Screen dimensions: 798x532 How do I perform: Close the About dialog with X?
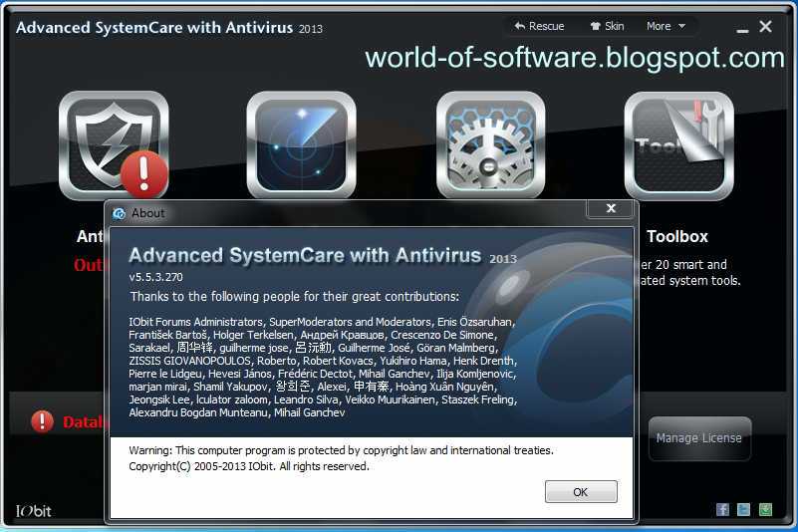612,208
